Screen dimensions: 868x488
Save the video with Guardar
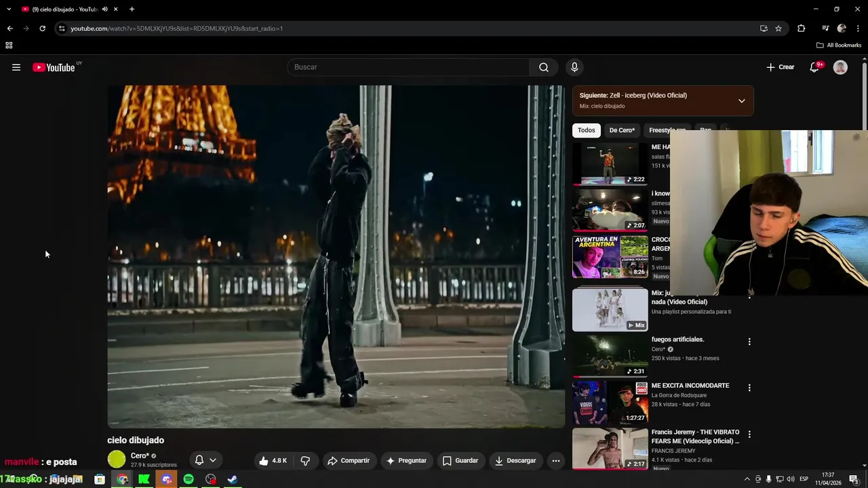(x=460, y=460)
